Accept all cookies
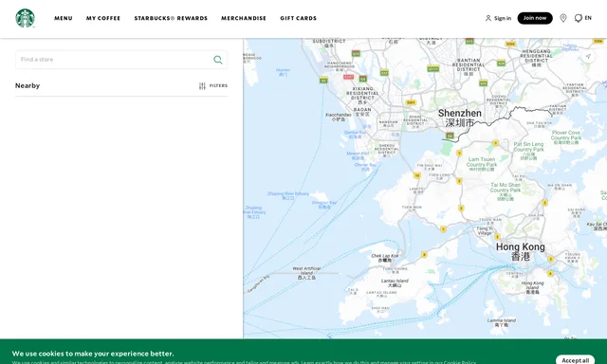607x364 pixels. point(575,360)
